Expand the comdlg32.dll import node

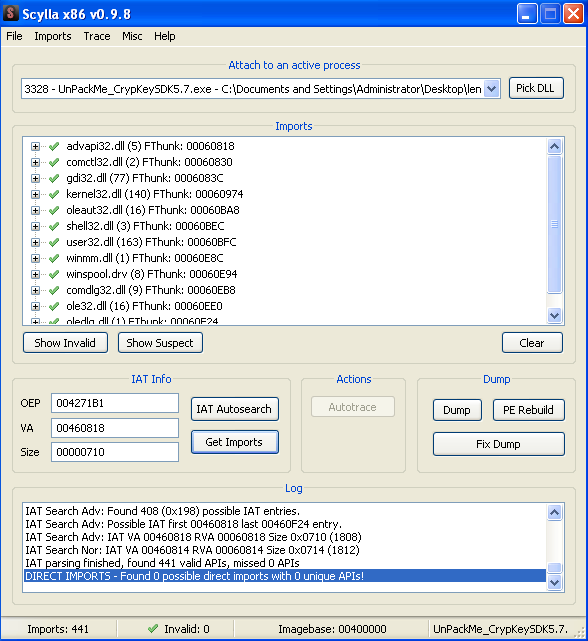coord(36,290)
